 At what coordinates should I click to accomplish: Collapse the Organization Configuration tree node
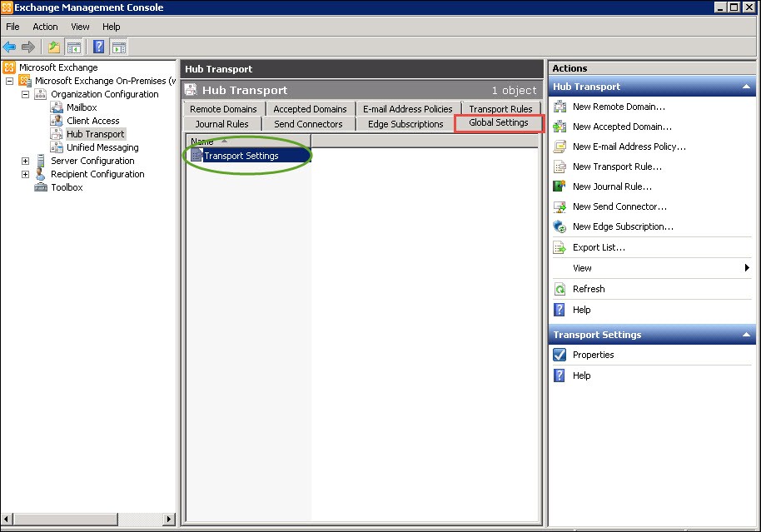(x=26, y=94)
